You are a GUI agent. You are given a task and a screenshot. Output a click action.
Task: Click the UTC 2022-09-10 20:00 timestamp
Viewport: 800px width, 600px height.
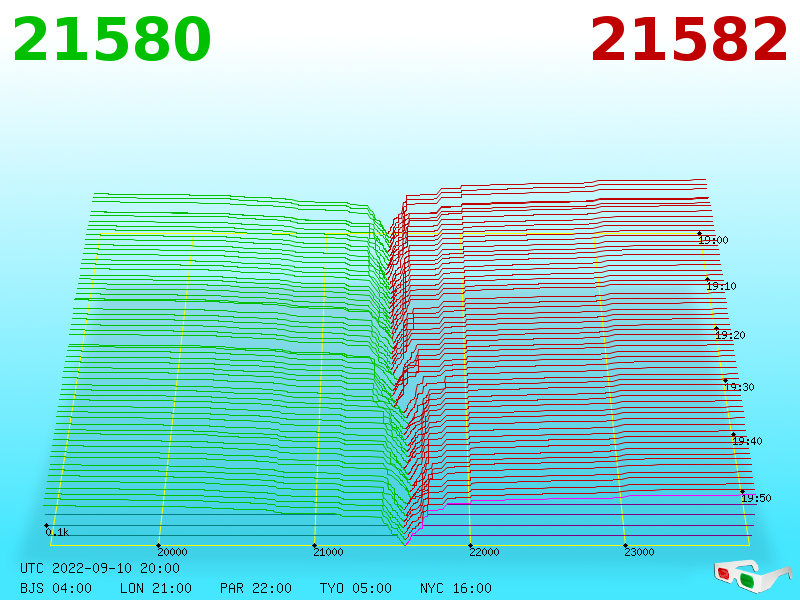[x=100, y=568]
